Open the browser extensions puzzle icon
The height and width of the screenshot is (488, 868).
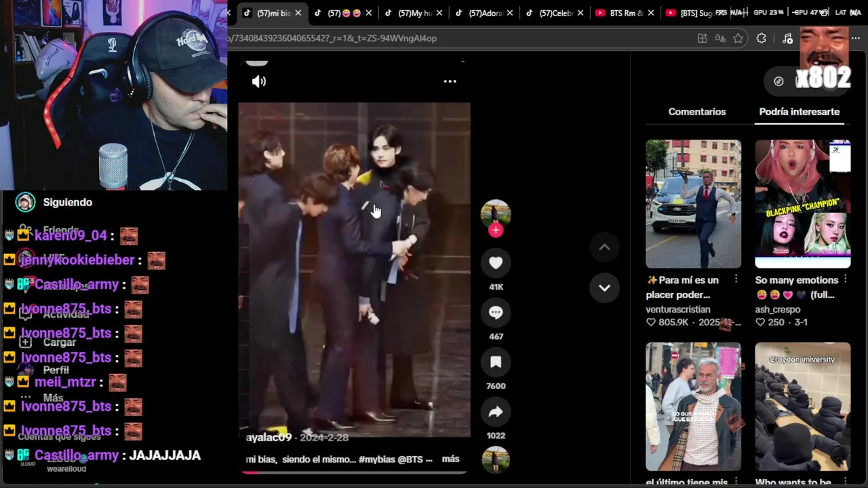[762, 39]
